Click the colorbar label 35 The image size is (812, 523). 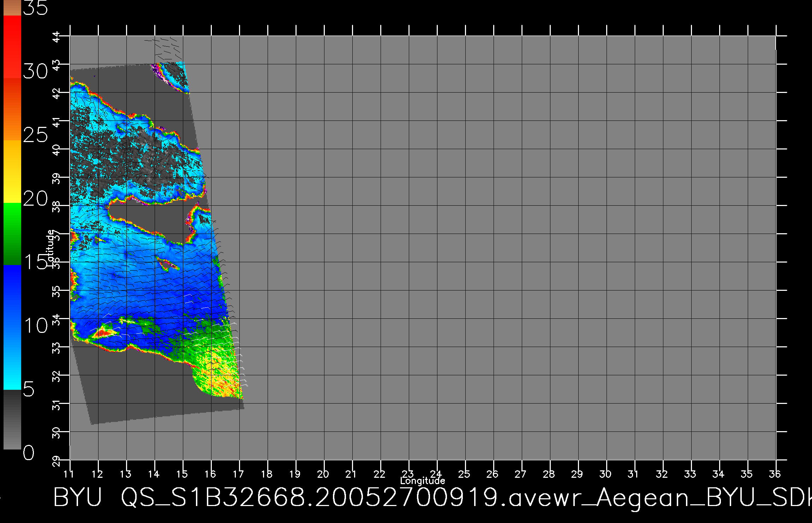35,7
